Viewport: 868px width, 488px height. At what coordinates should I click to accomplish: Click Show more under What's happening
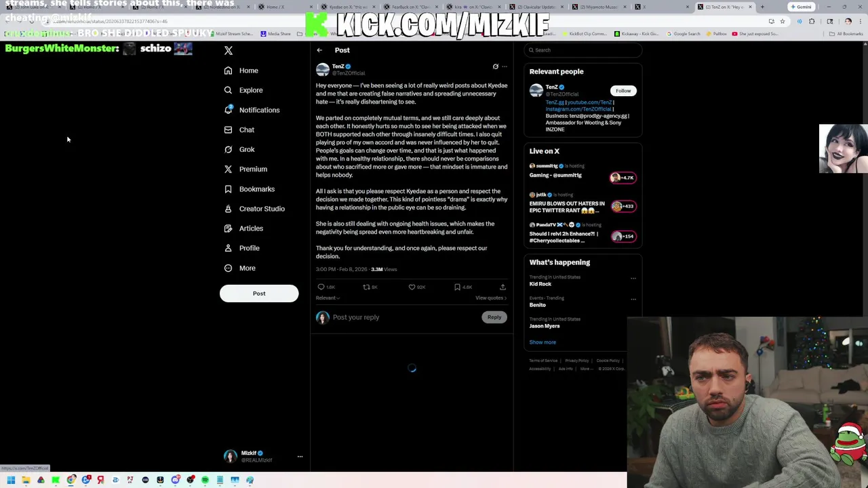(542, 342)
